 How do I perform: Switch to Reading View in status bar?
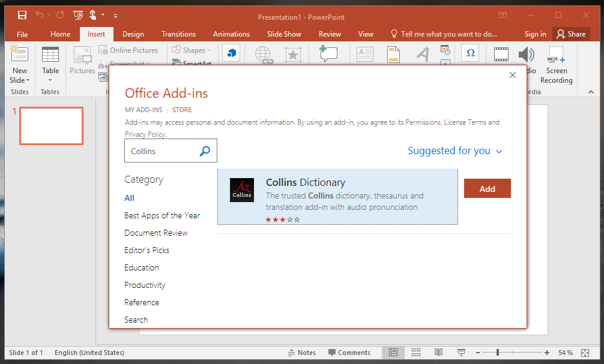tap(439, 353)
